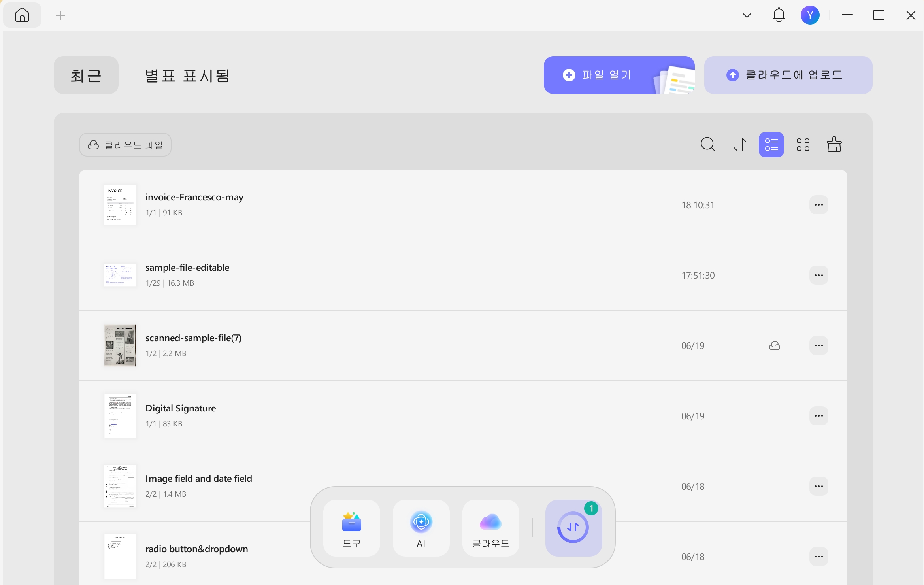This screenshot has height=585, width=924.
Task: Switch to grid view
Action: (x=803, y=144)
